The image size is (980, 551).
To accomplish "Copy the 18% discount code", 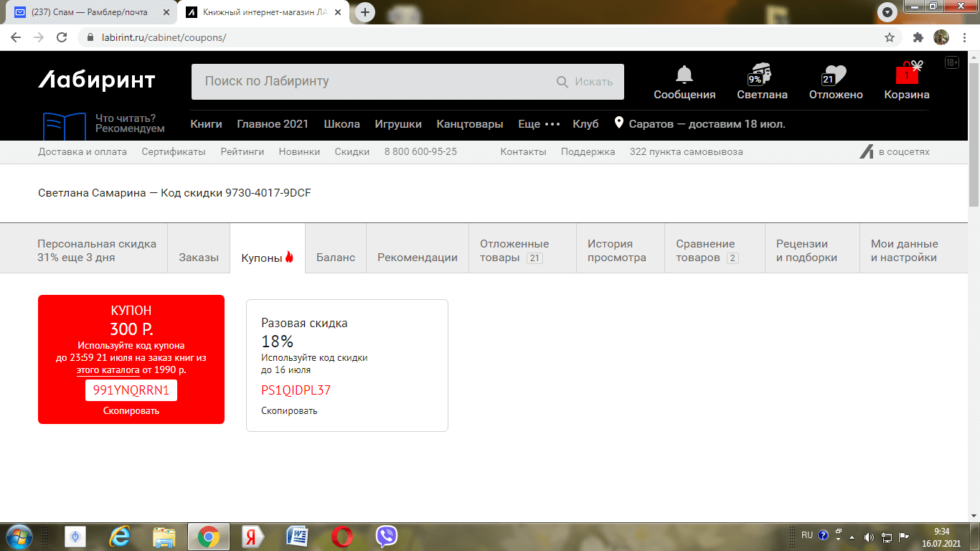I will pos(289,410).
